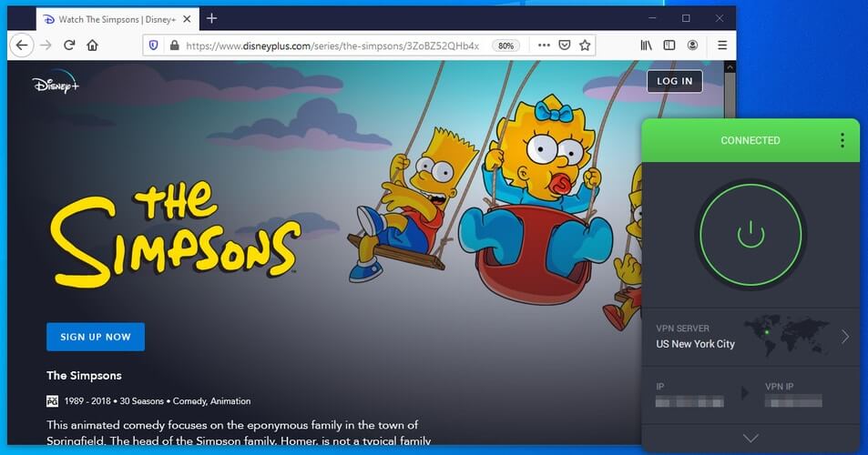868x455 pixels.
Task: Open page actions three-dot menu
Action: [x=544, y=45]
